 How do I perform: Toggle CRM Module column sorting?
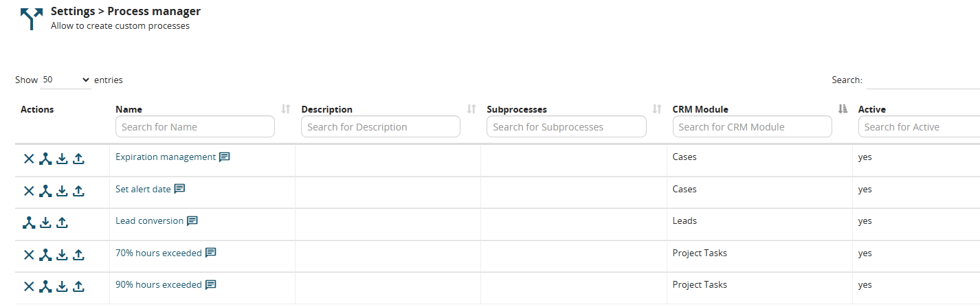[843, 109]
